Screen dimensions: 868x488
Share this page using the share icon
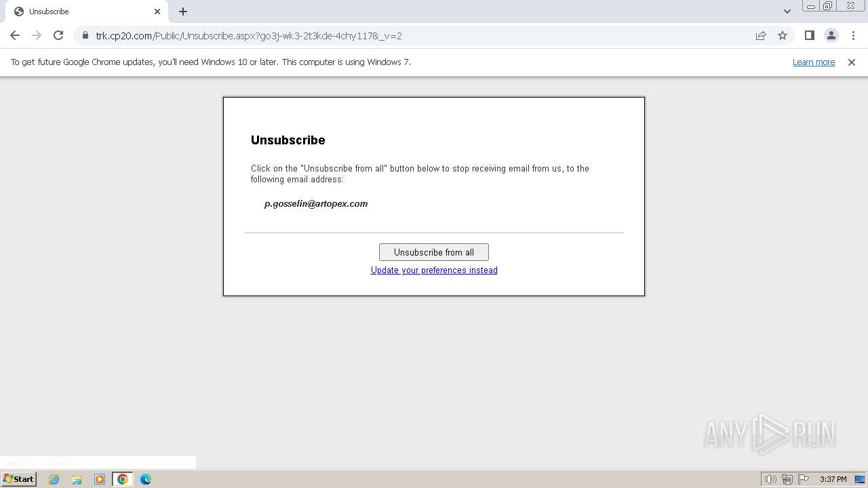[x=761, y=35]
